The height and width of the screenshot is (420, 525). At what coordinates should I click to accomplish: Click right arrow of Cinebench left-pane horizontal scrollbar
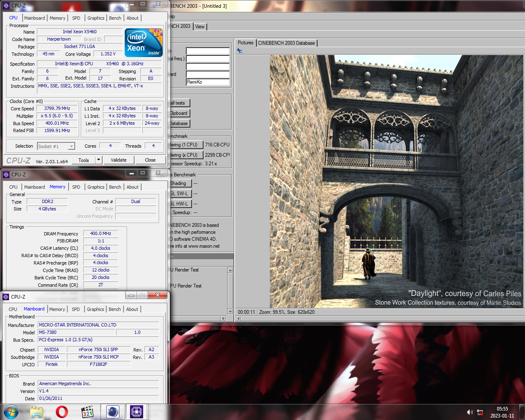pyautogui.click(x=224, y=318)
